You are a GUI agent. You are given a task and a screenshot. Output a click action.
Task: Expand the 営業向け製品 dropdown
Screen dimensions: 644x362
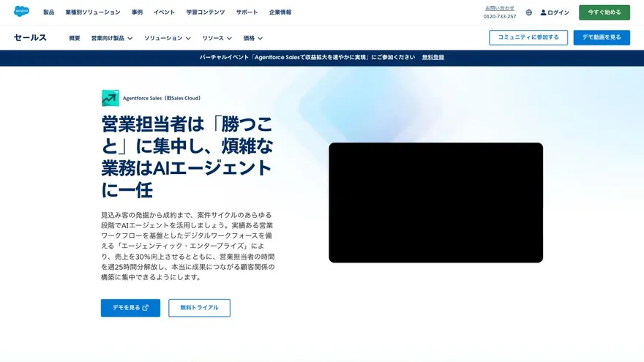(112, 38)
